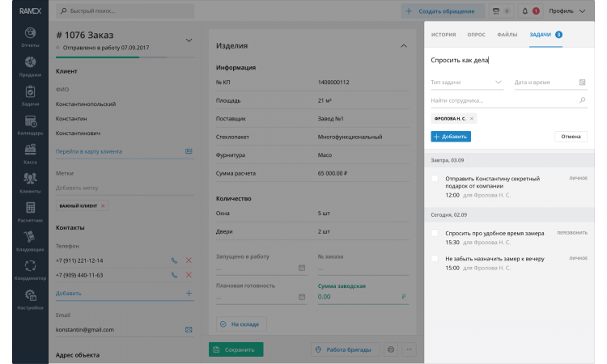Open Календарь from the sidebar
This screenshot has height=364, width=607.
[x=30, y=124]
